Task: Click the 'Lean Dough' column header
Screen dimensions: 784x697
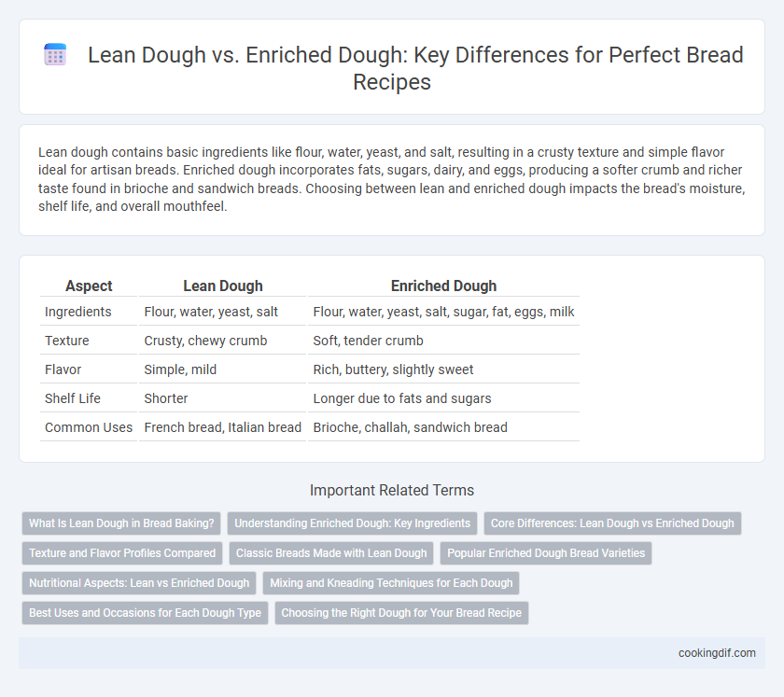Action: click(222, 286)
